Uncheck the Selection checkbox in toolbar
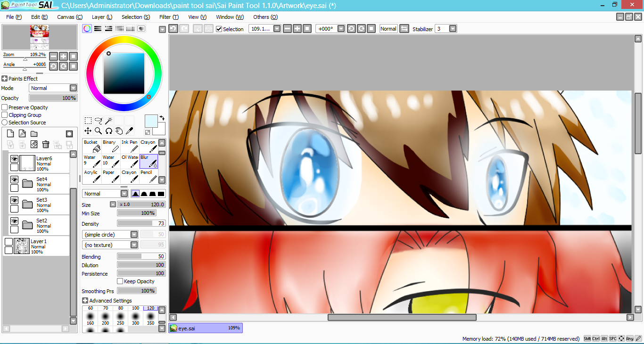The image size is (644, 344). (x=219, y=29)
